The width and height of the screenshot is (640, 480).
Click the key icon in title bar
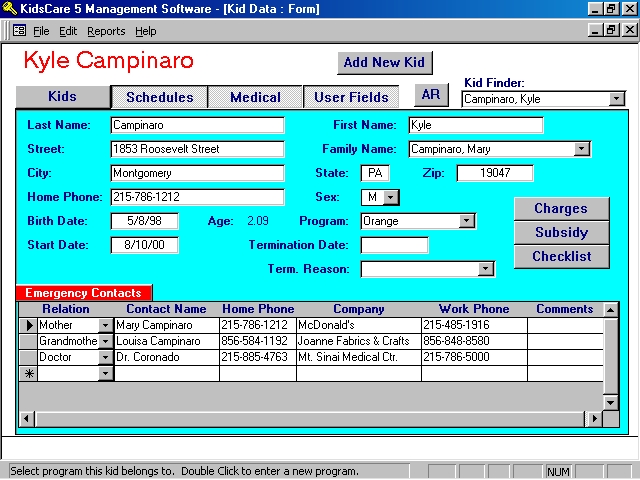[11, 9]
